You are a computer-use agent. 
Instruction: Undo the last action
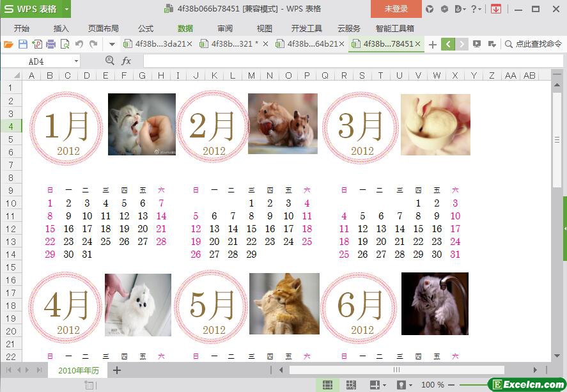coord(79,44)
